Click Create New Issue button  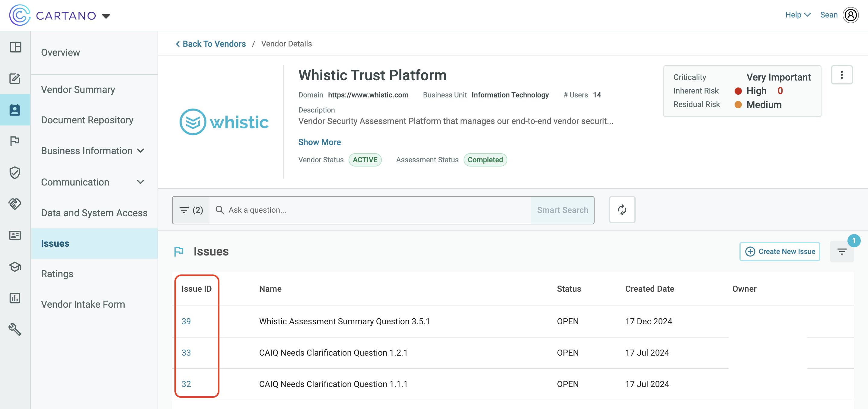(779, 252)
